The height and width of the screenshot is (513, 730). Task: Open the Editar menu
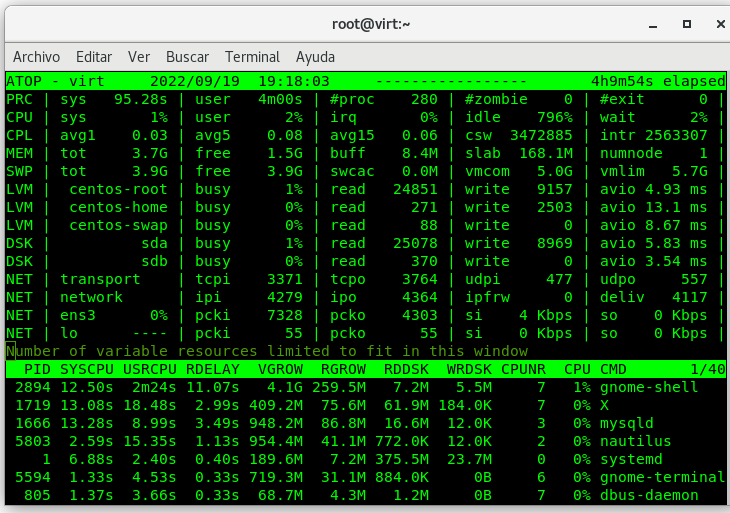(x=94, y=57)
